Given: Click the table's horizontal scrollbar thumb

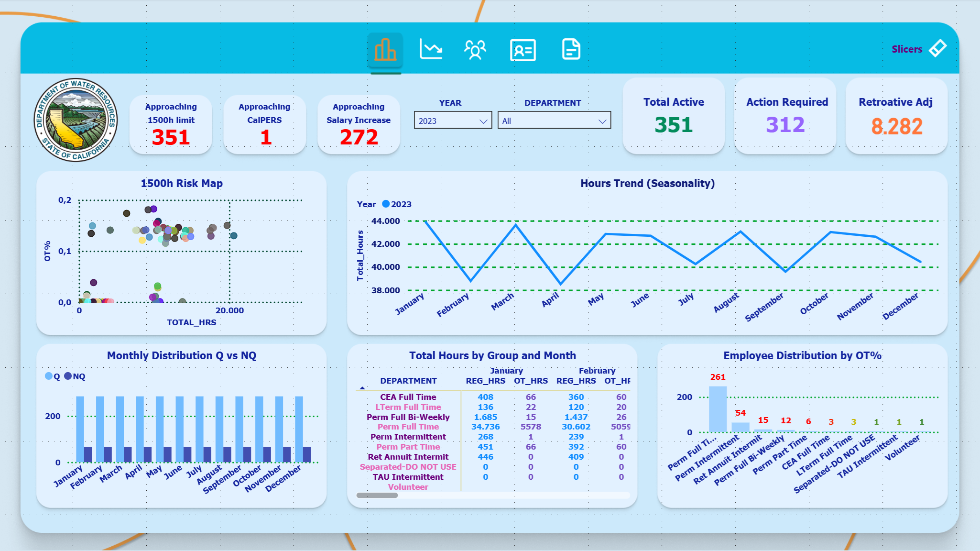Looking at the screenshot, I should (377, 496).
